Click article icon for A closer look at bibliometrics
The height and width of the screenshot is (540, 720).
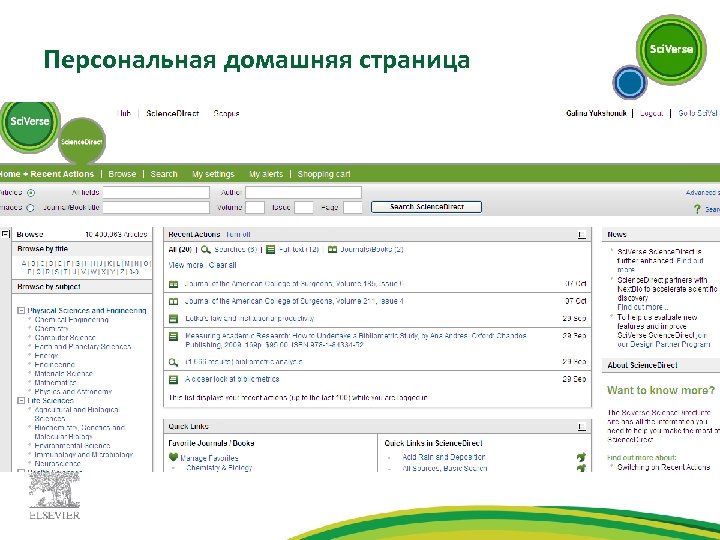pyautogui.click(x=174, y=380)
